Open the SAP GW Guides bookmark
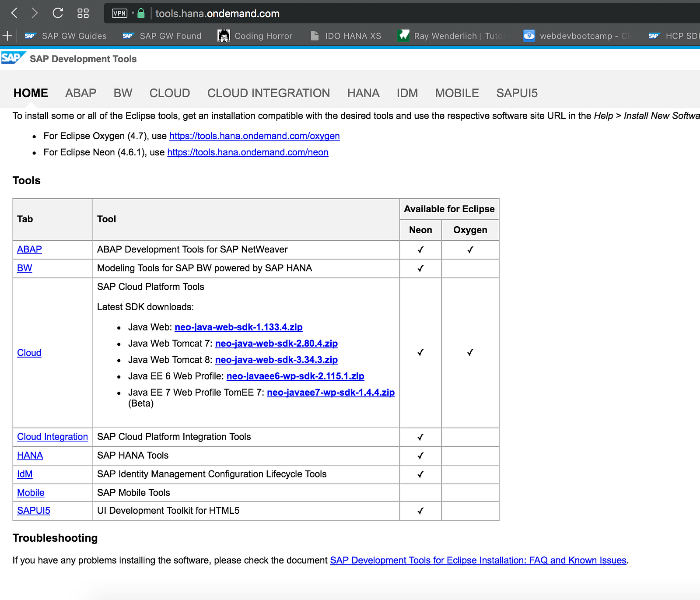The height and width of the screenshot is (600, 700). 66,36
